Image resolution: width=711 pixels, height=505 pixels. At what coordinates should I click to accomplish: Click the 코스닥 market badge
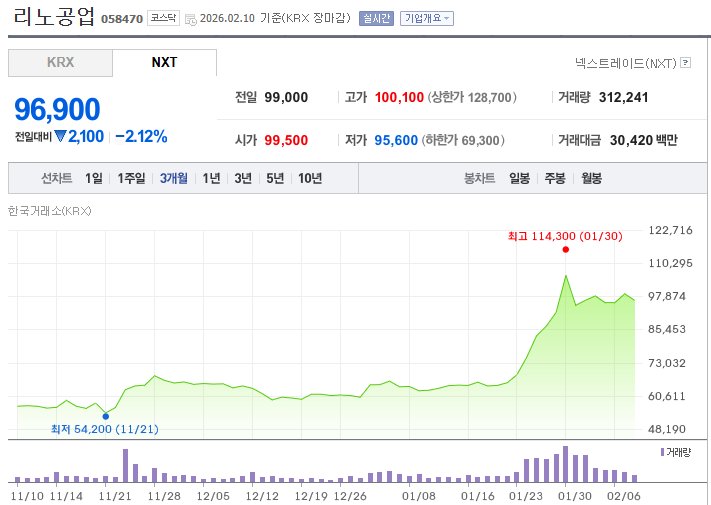tap(163, 18)
